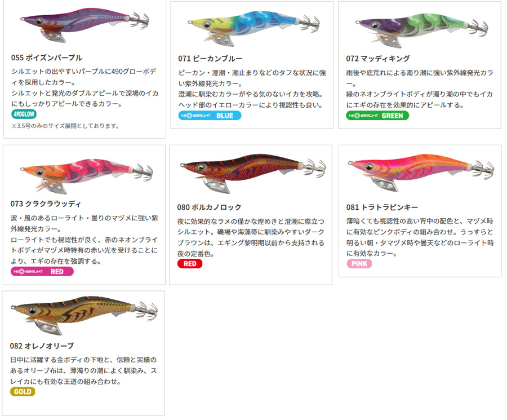507x420 pixels.
Task: Select the 072 マッディキング title
Action: click(x=378, y=59)
